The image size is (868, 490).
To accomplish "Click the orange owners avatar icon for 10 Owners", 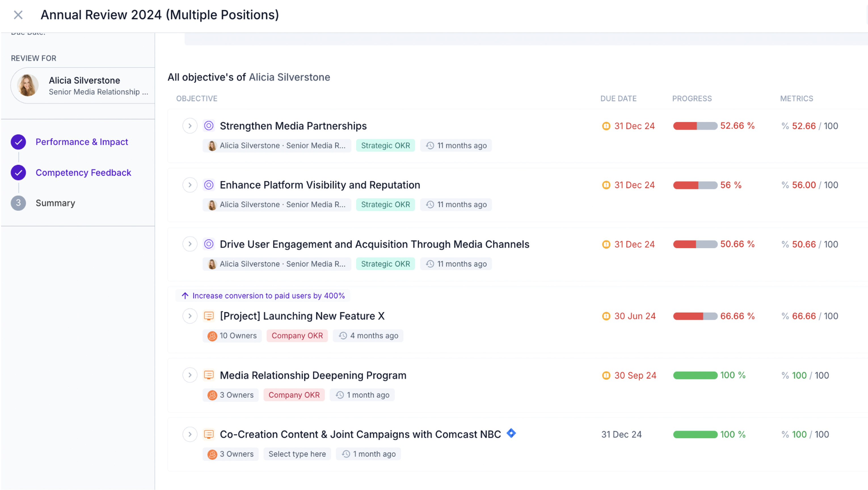I will pyautogui.click(x=212, y=336).
